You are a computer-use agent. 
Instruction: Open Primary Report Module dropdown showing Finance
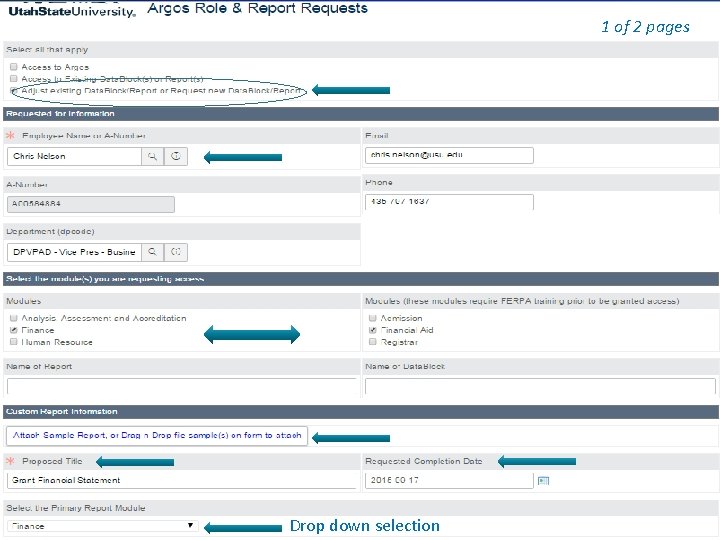click(102, 526)
